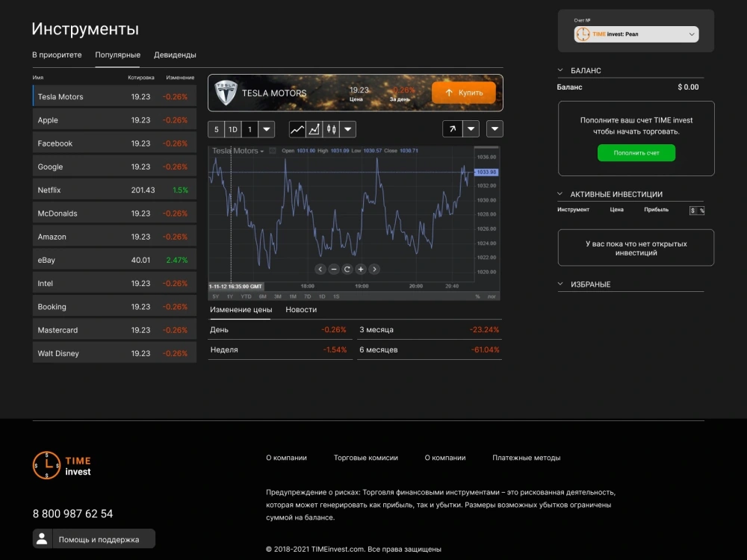
Task: Click the Купить buy button
Action: click(464, 93)
